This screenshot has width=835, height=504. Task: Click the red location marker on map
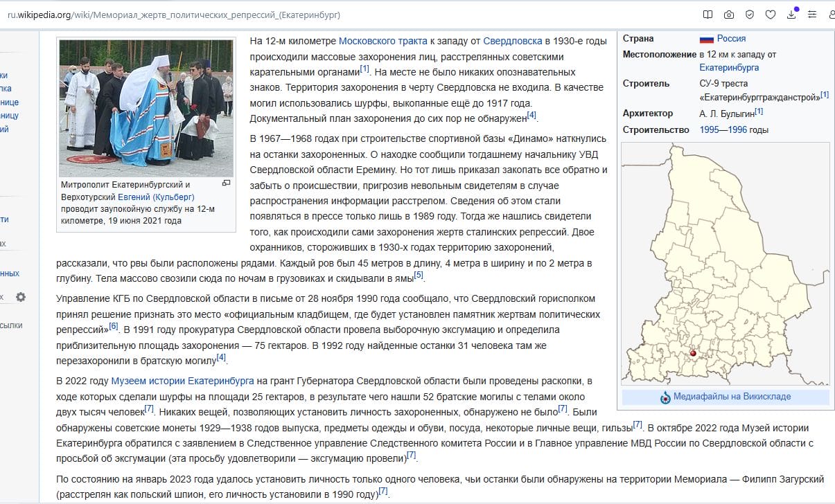tap(692, 353)
